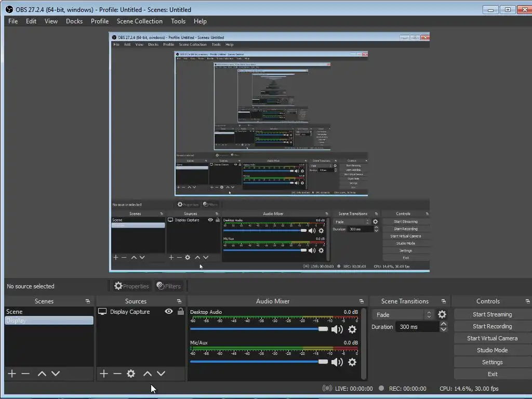Click the Exit button
532x399 pixels.
[x=493, y=374]
